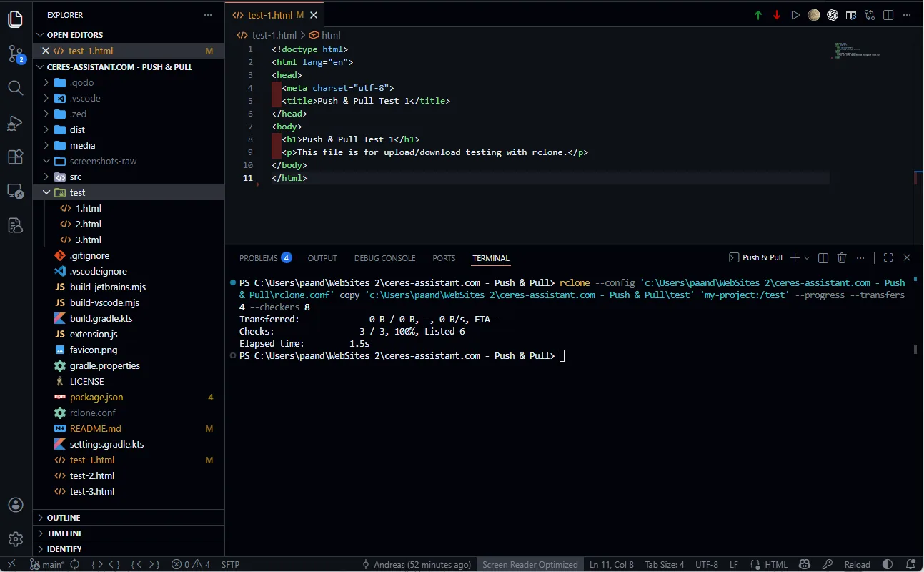Click the red down arrow pull icon
The height and width of the screenshot is (572, 924).
[x=777, y=15]
